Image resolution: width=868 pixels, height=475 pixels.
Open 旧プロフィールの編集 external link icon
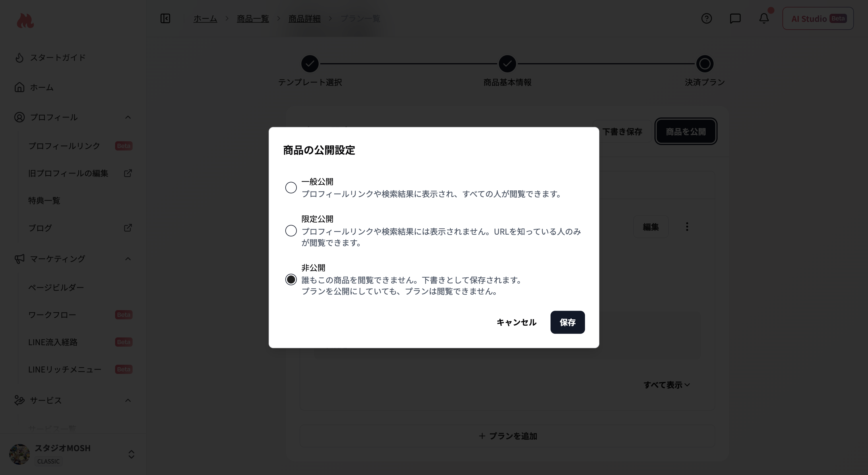pyautogui.click(x=128, y=173)
